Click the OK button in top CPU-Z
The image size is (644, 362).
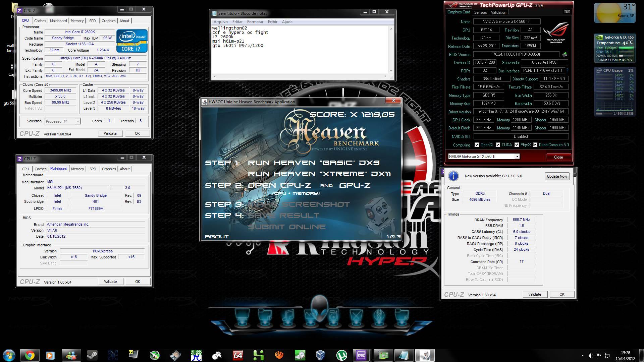tap(137, 133)
